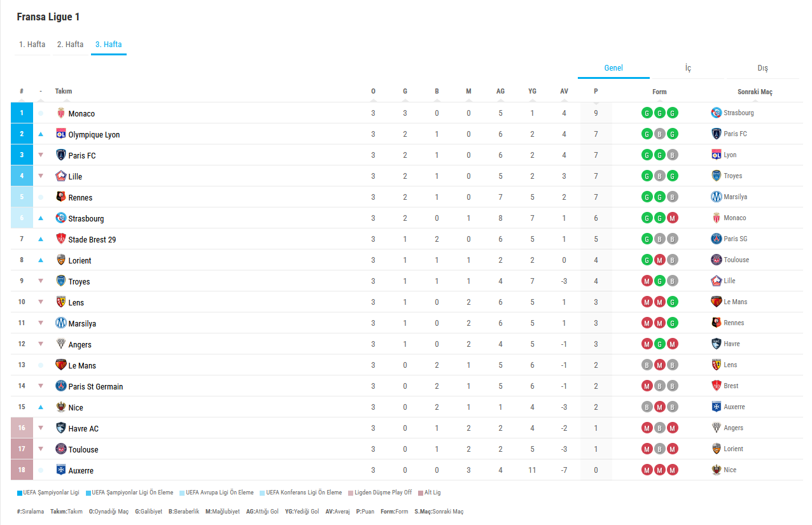Click the Le Mans logo in Takım column

coord(61,365)
